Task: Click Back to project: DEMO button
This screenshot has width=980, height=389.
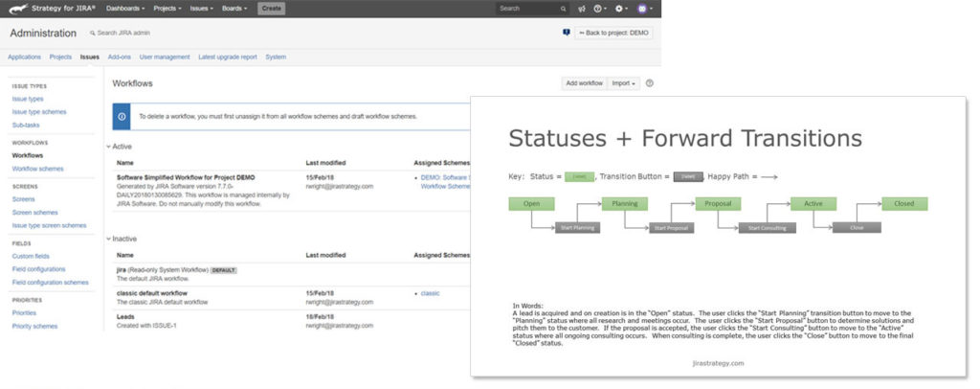Action: tap(613, 33)
